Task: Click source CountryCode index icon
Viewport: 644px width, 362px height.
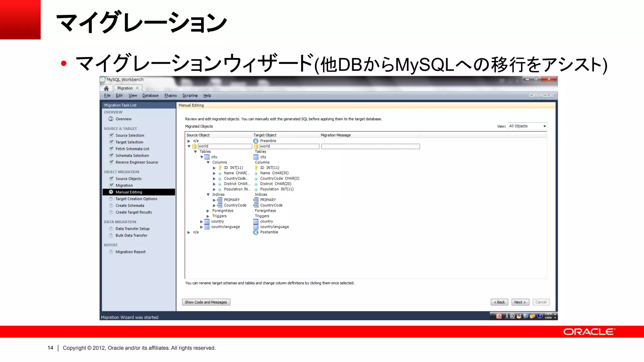Action: coord(220,205)
